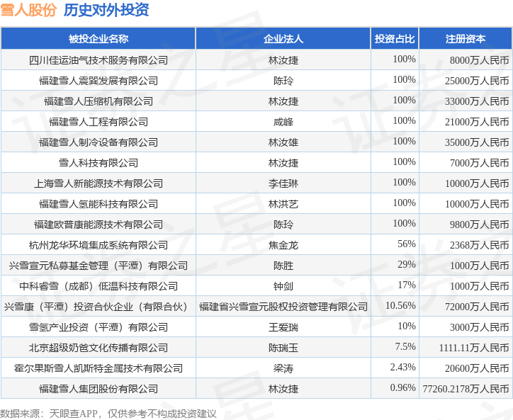The height and width of the screenshot is (420, 513).
Task: Click legal person 王爱瑞
Action: pyautogui.click(x=283, y=327)
